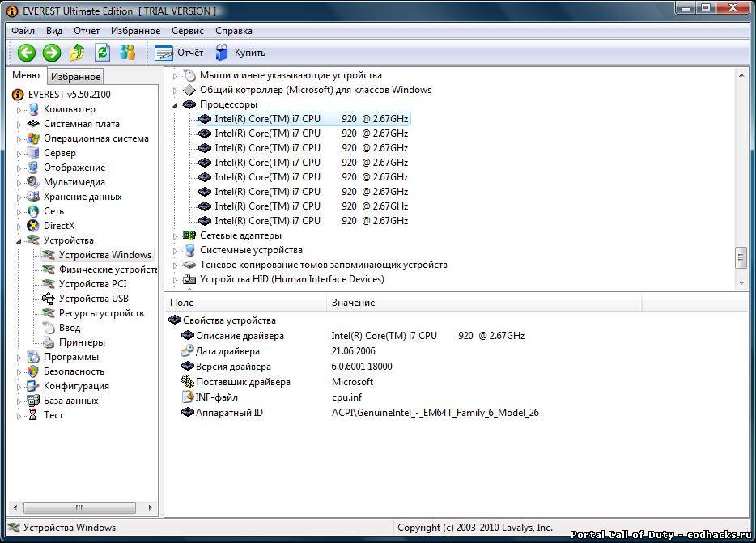This screenshot has width=756, height=543.
Task: Collapse the Устройства tree node
Action: pyautogui.click(x=19, y=240)
